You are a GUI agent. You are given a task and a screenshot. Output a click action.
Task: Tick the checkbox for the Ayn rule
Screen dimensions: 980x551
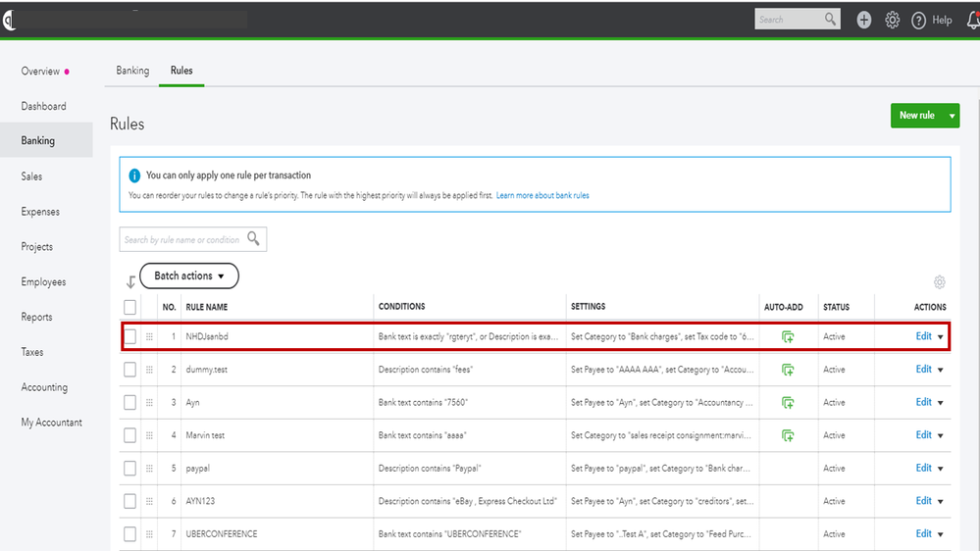pos(129,402)
